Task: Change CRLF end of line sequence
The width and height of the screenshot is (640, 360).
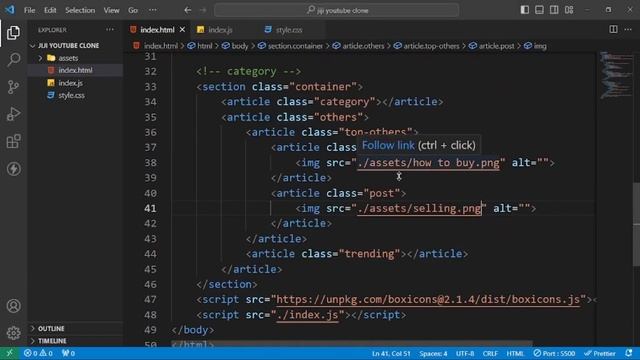Action: [x=490, y=353]
